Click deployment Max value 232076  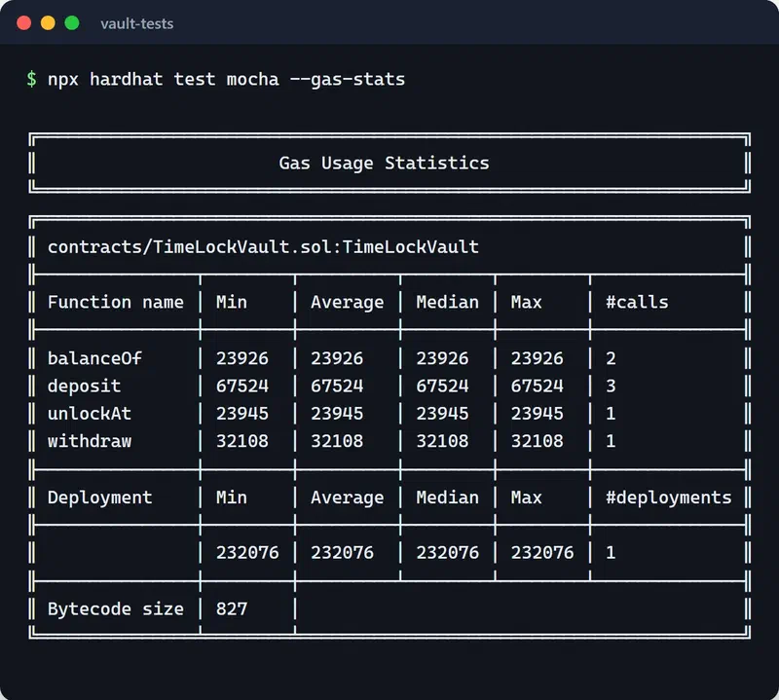pyautogui.click(x=542, y=552)
